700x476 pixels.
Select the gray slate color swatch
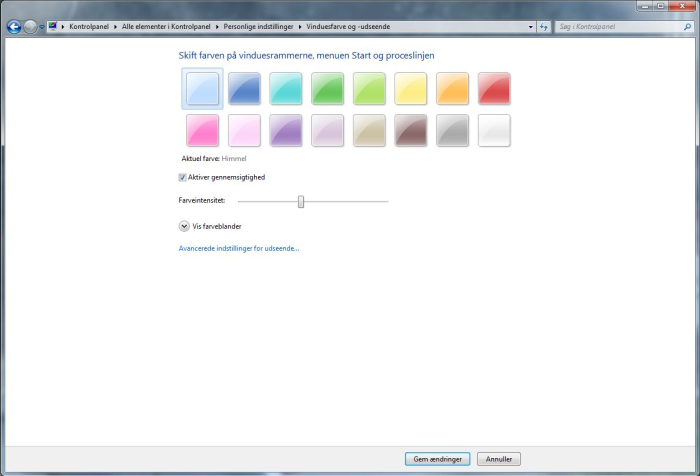coord(453,130)
